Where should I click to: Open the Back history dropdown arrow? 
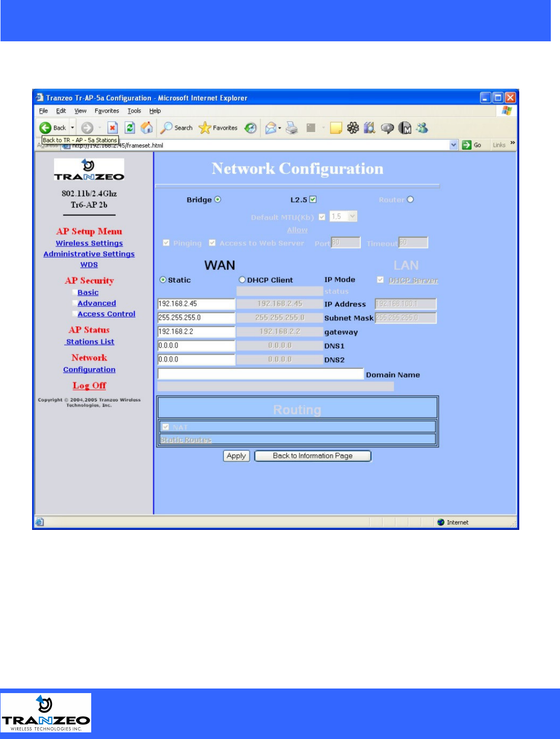coord(73,128)
